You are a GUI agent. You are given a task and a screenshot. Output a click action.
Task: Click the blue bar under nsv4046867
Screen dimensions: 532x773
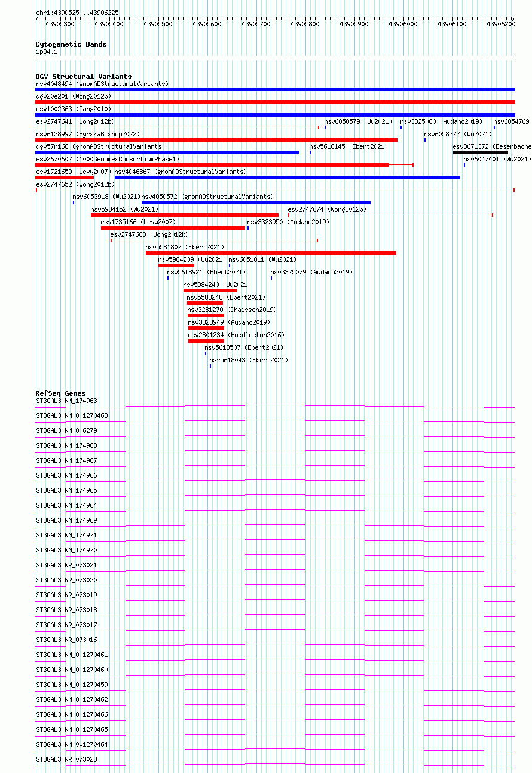[288, 178]
